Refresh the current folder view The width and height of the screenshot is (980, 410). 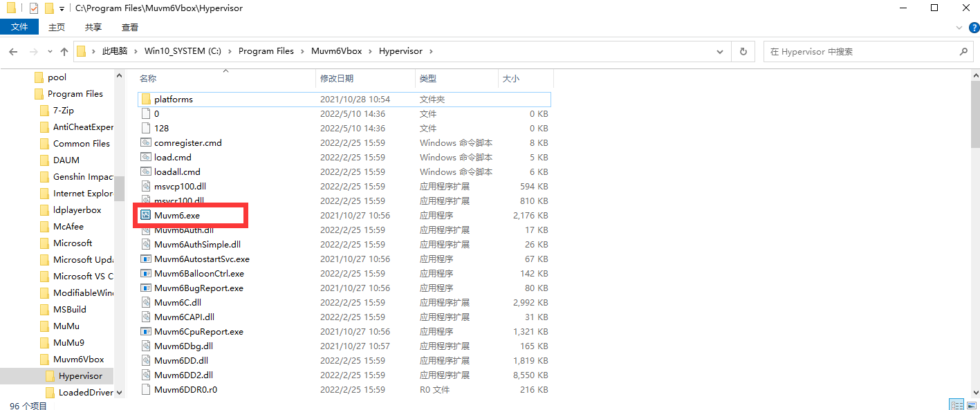[743, 52]
